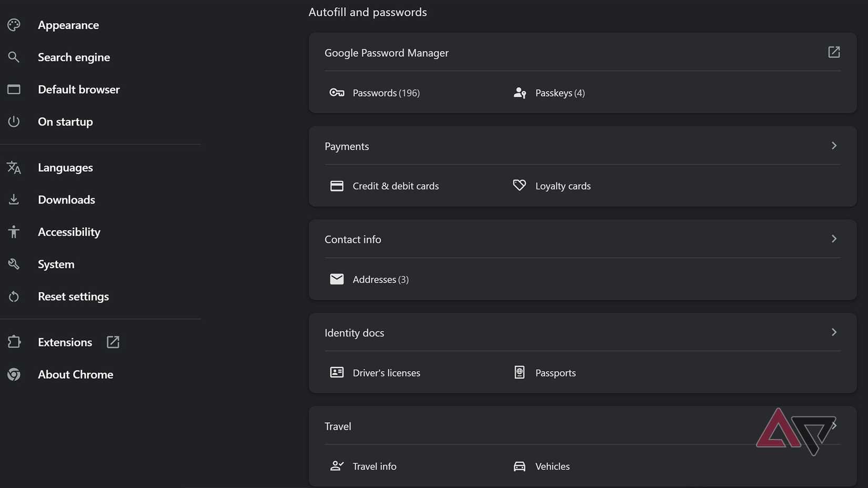Click the Search engine magnifier icon
This screenshot has height=488, width=868.
click(14, 57)
